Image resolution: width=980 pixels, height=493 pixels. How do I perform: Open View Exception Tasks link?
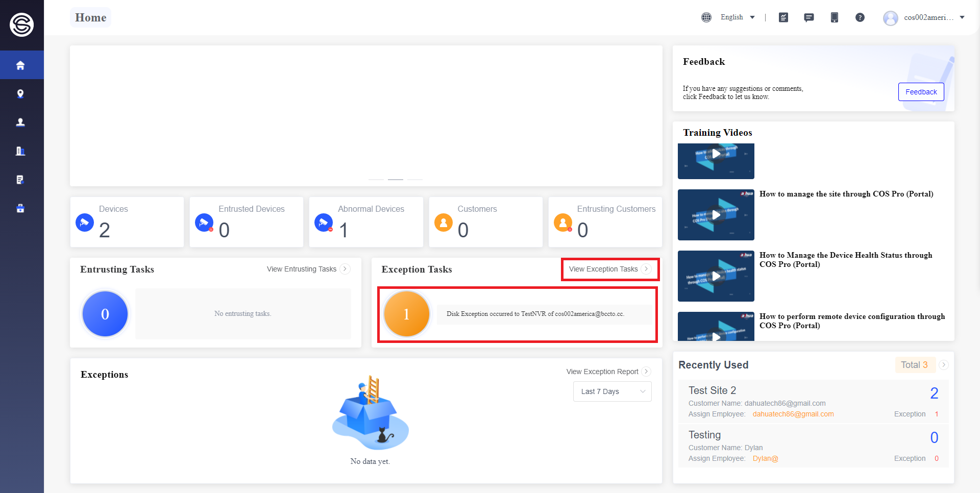click(x=603, y=269)
